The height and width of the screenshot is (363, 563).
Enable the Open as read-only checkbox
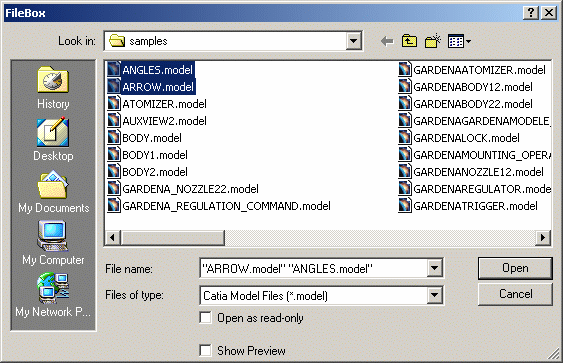pyautogui.click(x=205, y=317)
